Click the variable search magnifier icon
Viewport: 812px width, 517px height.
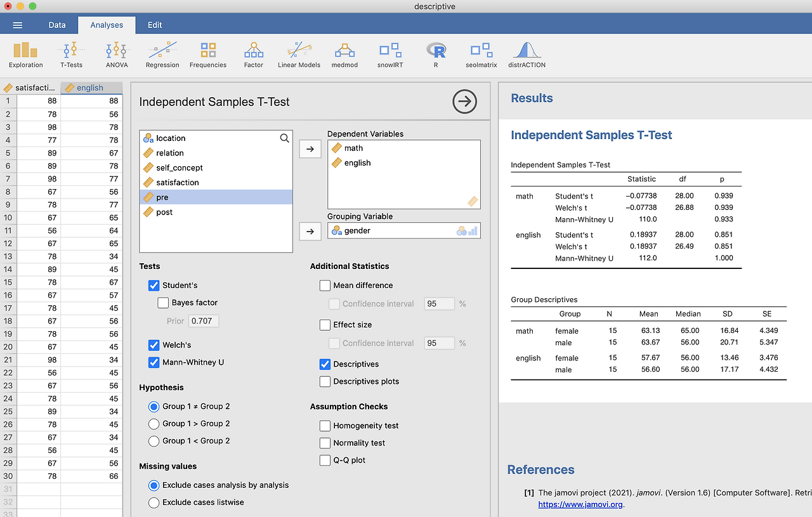coord(284,138)
